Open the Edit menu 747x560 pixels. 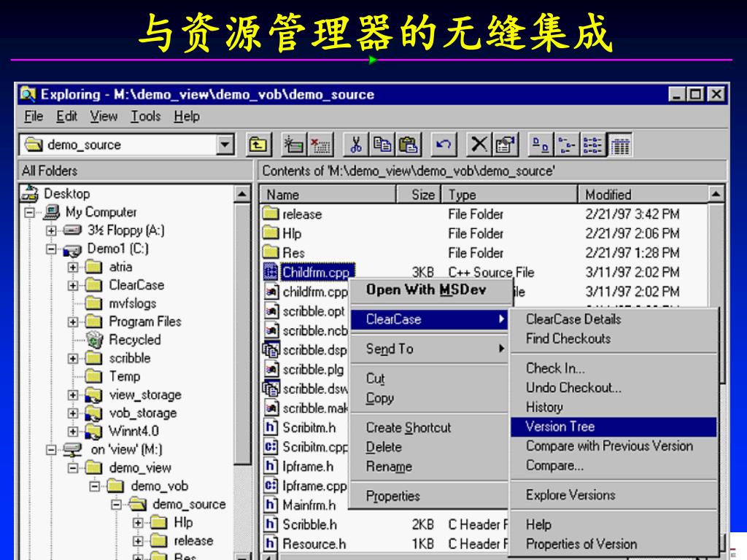[x=66, y=116]
